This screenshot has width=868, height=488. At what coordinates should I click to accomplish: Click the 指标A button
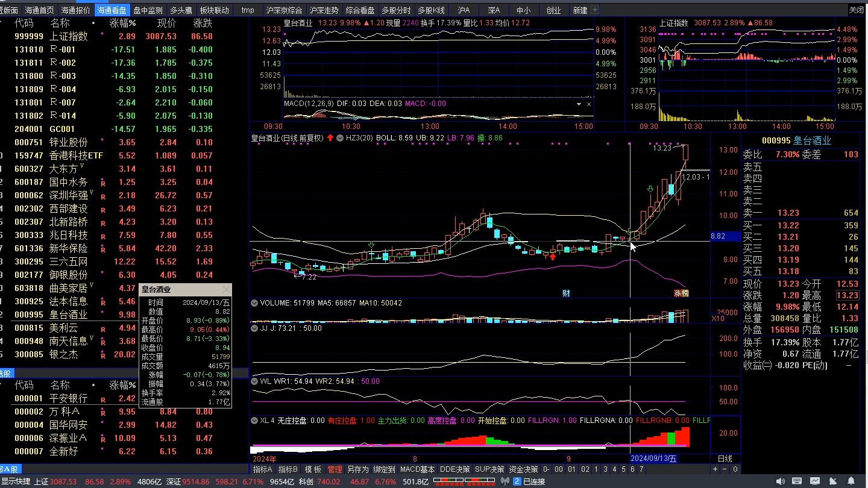(263, 469)
